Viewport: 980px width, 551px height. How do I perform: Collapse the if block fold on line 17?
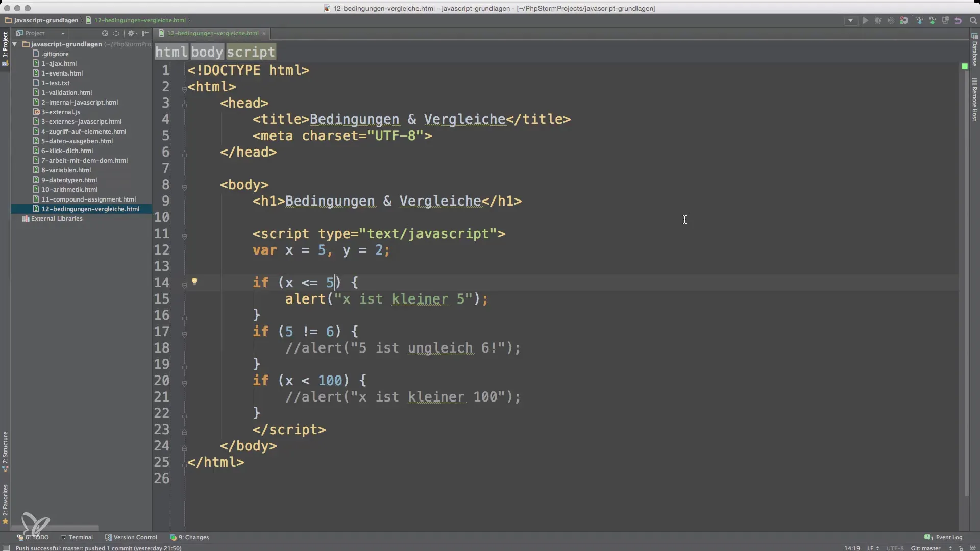coord(184,334)
